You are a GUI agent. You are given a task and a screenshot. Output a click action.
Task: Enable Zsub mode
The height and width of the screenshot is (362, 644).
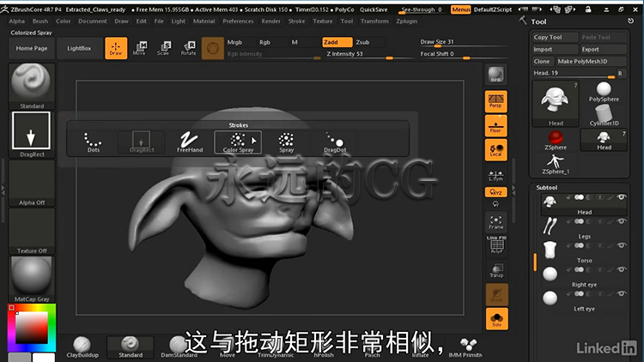click(369, 42)
